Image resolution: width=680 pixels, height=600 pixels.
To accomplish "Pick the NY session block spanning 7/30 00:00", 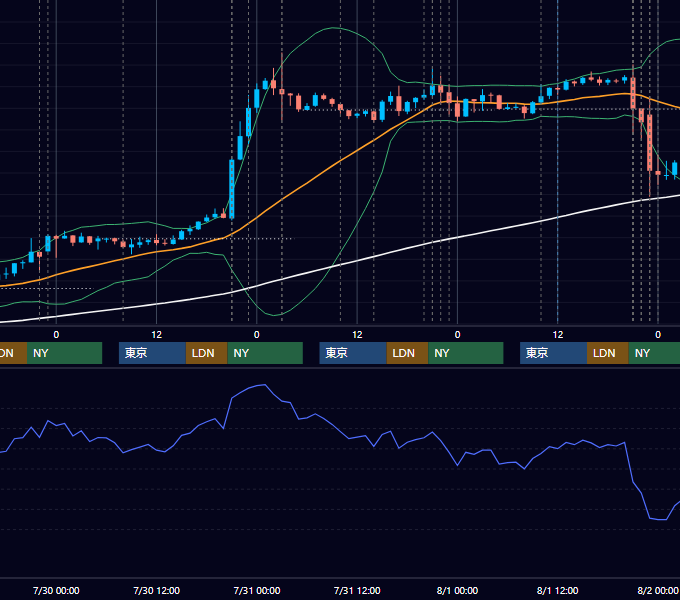I will pyautogui.click(x=64, y=353).
